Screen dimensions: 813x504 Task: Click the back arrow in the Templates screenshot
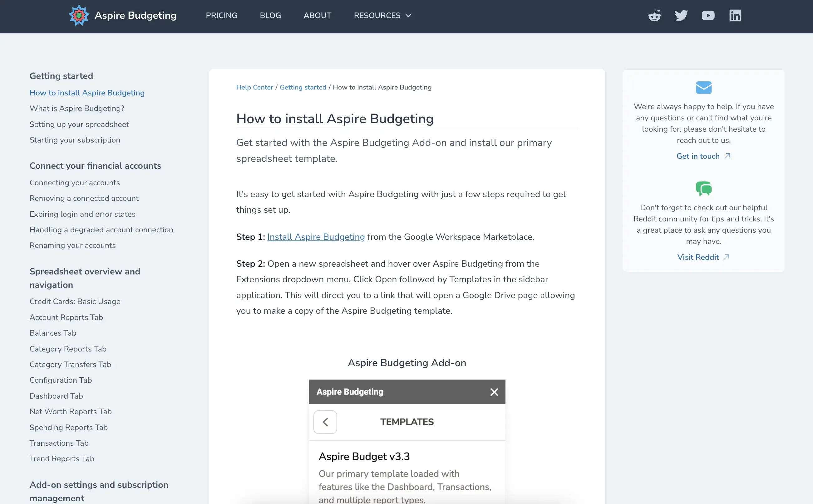pos(325,422)
